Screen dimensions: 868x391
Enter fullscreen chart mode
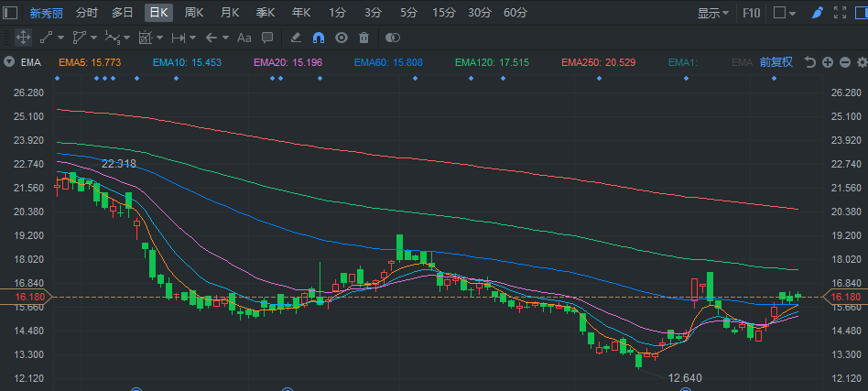[x=841, y=13]
